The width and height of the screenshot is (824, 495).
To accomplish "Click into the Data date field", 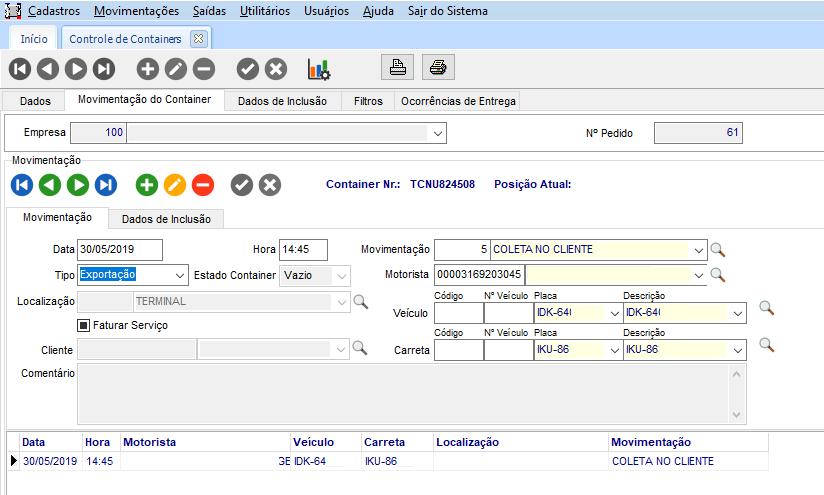I will (x=120, y=250).
